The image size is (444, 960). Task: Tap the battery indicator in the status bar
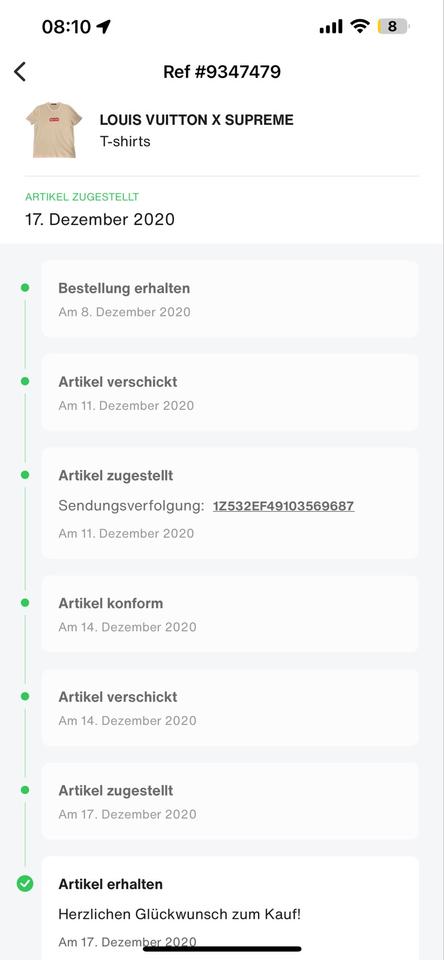point(393,26)
